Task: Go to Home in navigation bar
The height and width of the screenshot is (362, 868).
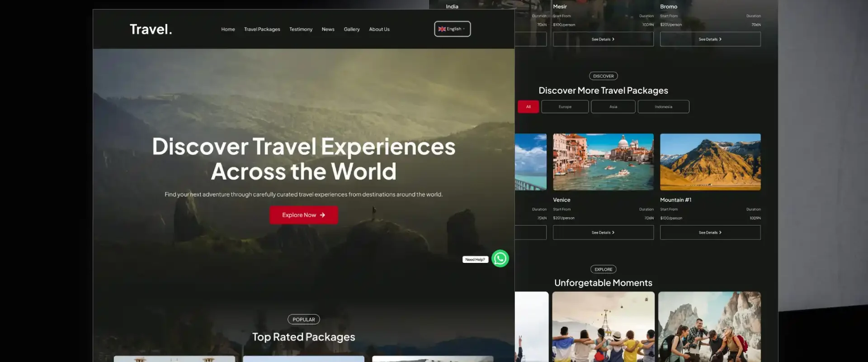Action: coord(228,29)
